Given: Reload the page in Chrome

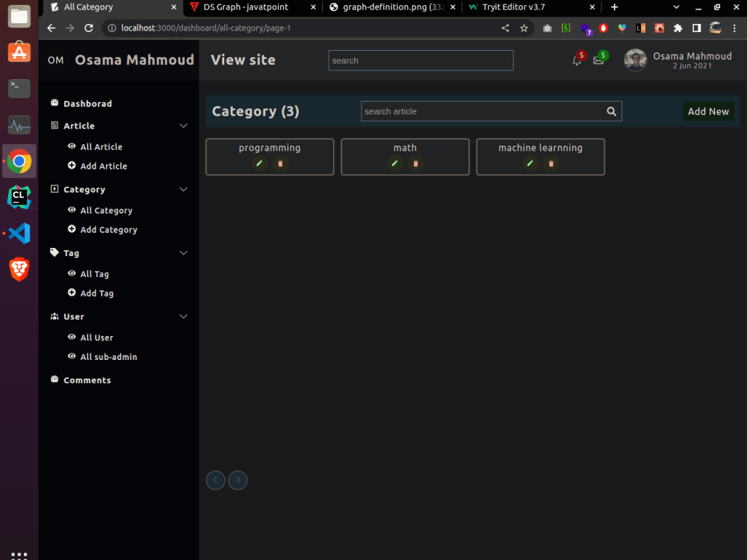Looking at the screenshot, I should [x=89, y=28].
